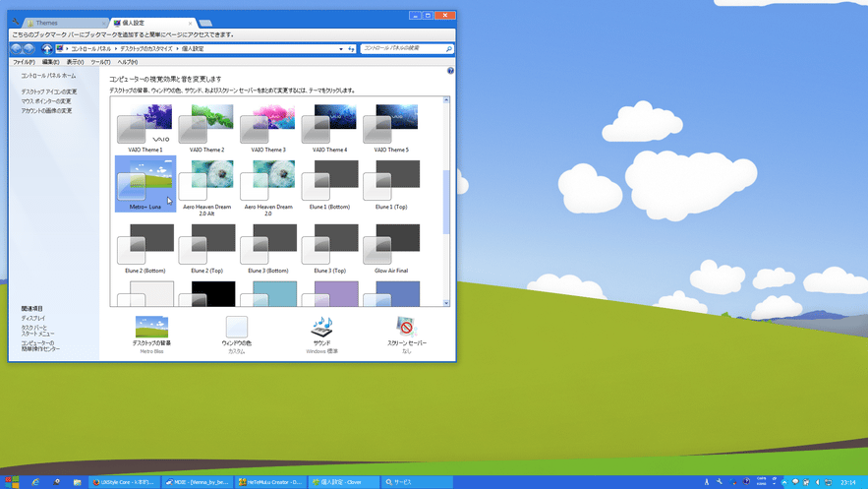Refresh the address bar location

point(351,49)
